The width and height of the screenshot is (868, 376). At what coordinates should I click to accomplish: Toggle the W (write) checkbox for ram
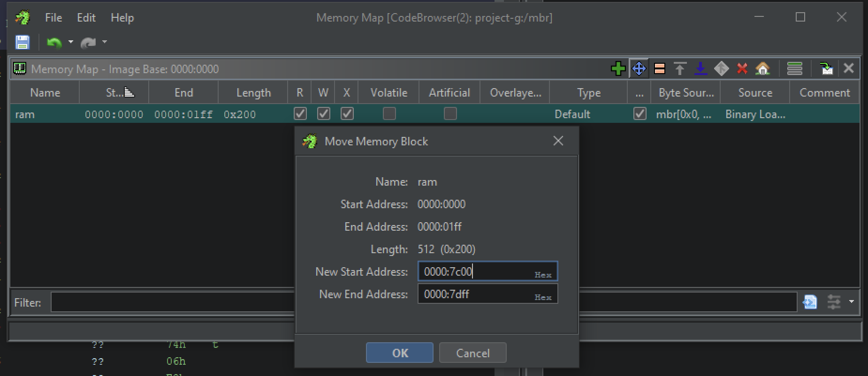point(323,114)
